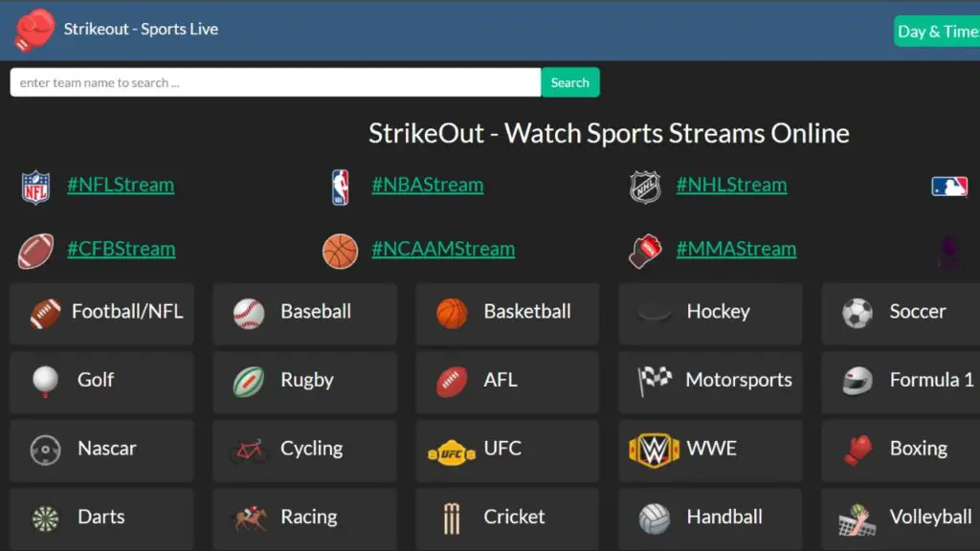The width and height of the screenshot is (980, 551).
Task: Focus the team name search field
Action: coord(276,82)
